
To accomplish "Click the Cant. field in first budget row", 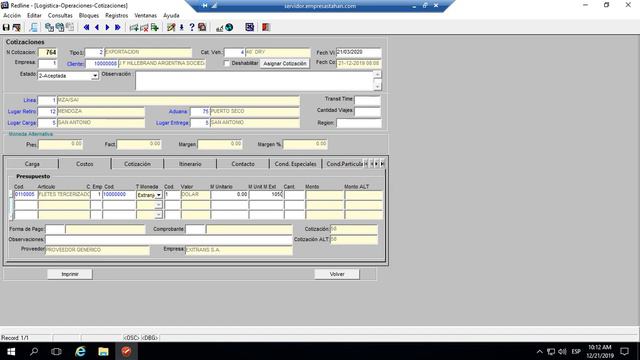I will point(294,195).
